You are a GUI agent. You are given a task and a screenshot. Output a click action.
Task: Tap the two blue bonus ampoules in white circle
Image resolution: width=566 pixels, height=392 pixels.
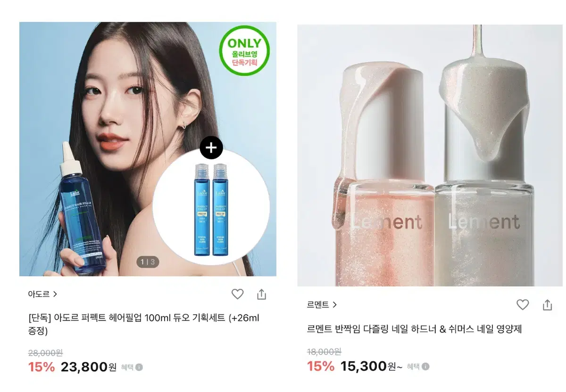[x=211, y=210]
